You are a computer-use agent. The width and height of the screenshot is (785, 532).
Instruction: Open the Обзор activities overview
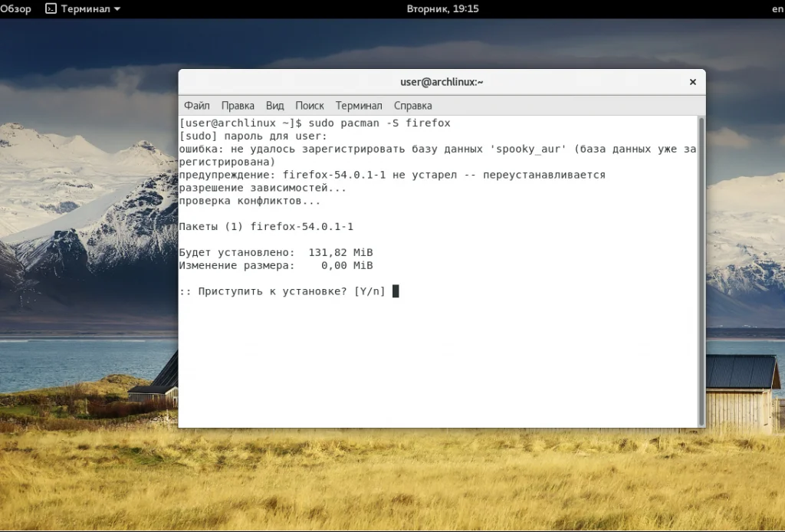point(16,9)
